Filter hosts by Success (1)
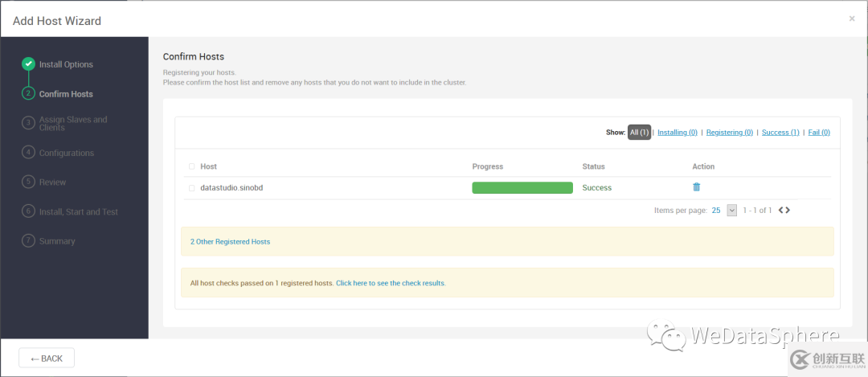Screen dimensions: 868x377 (780, 133)
